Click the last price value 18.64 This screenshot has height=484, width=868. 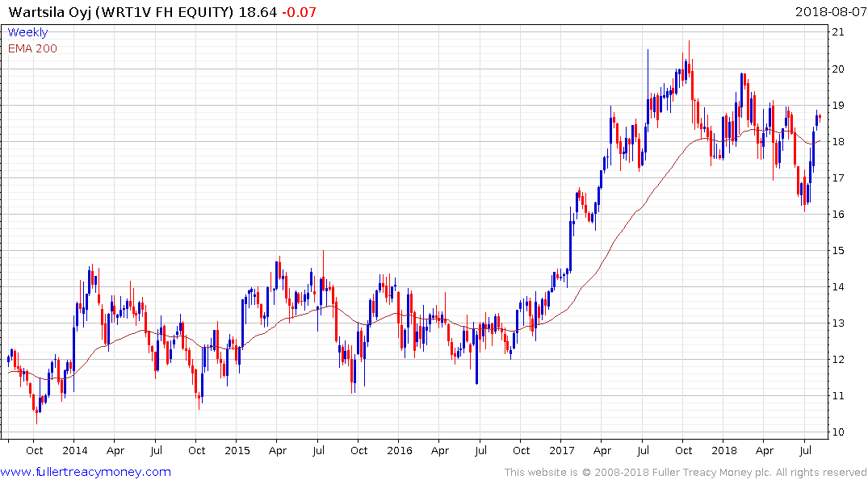[x=258, y=12]
